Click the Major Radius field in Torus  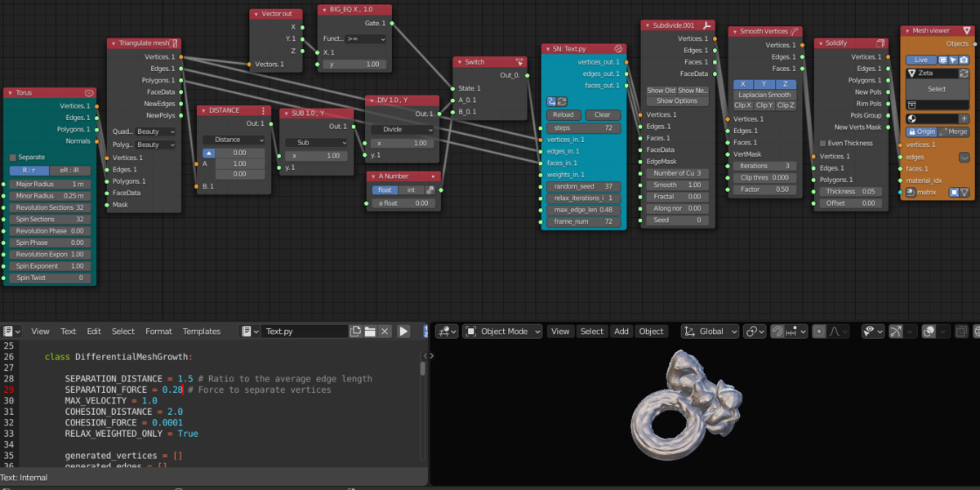pyautogui.click(x=49, y=184)
